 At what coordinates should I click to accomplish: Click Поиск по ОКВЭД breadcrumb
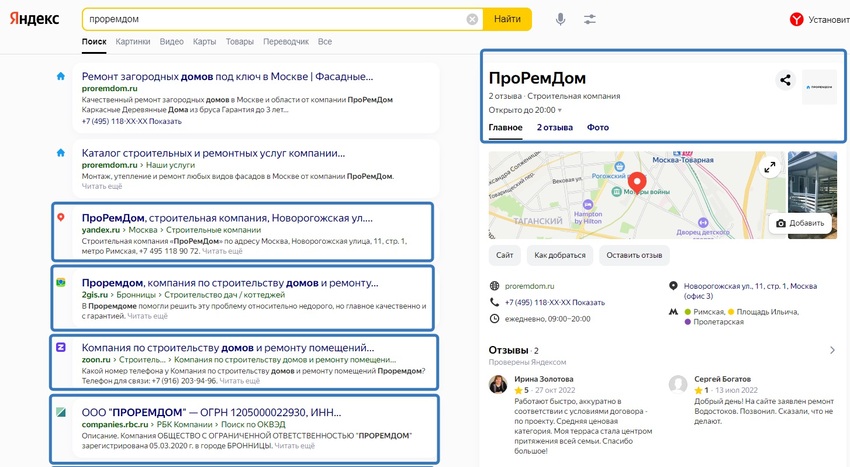point(253,425)
